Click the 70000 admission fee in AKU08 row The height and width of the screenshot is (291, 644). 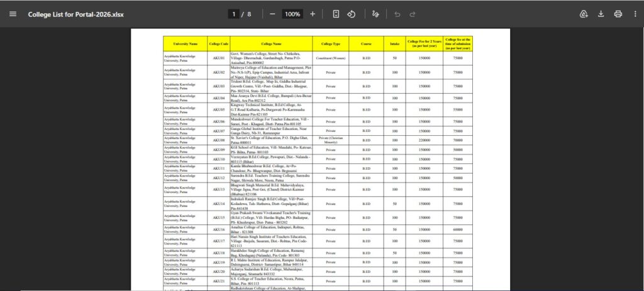pyautogui.click(x=458, y=140)
